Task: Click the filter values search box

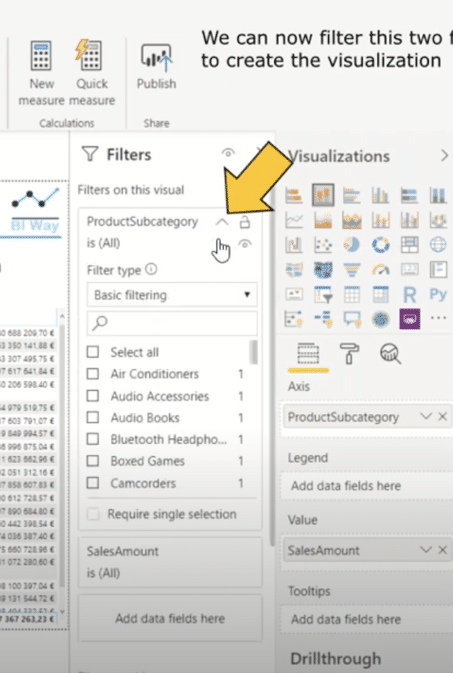Action: pos(172,323)
